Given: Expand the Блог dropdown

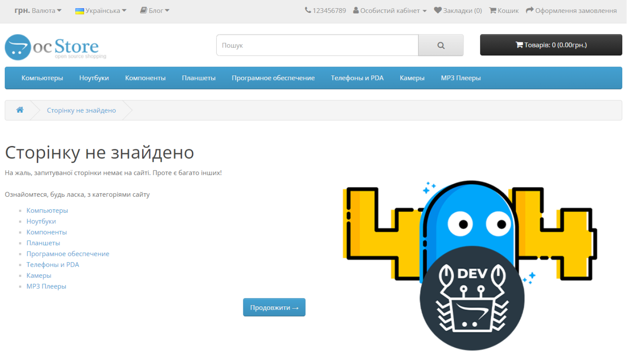Looking at the screenshot, I should point(155,11).
